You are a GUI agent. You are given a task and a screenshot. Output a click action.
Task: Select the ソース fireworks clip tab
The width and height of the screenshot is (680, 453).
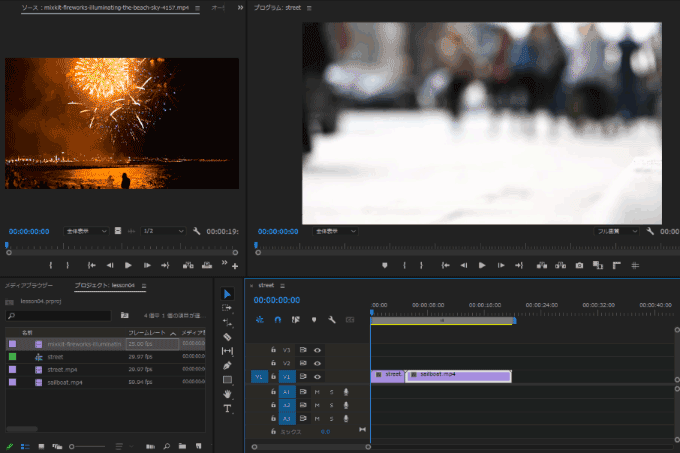105,8
